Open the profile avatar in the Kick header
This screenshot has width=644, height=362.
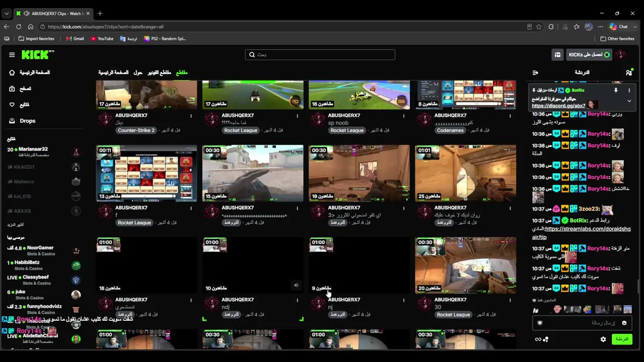click(621, 55)
